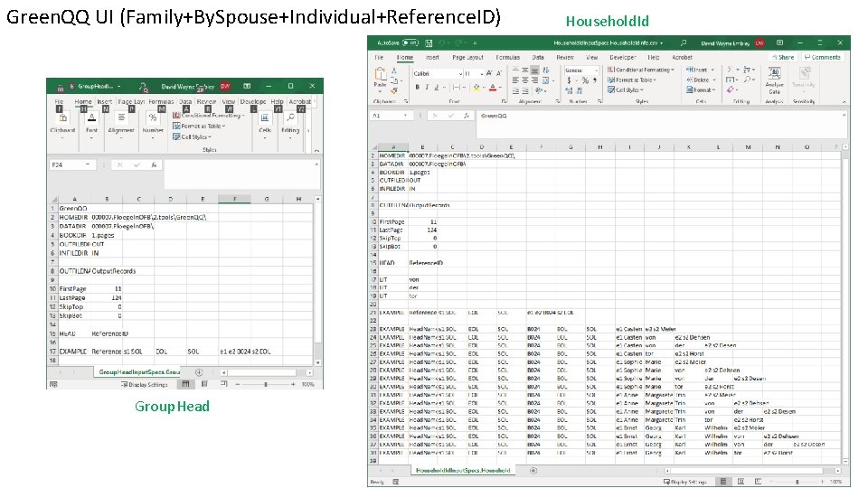Click Fill Color bucket in Household ribbon
Viewport: 868px width, 488px height.
476,88
